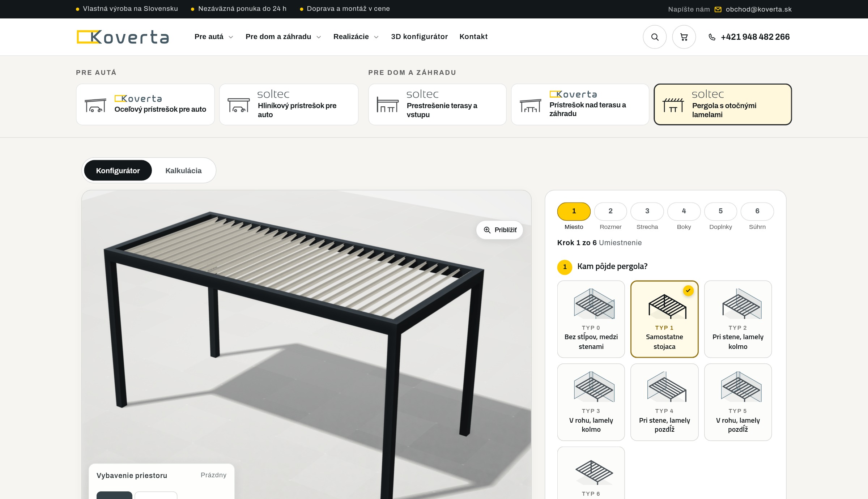868x499 pixels.
Task: Select TYP 2 Pri stene, lamely kolmo
Action: point(738,319)
